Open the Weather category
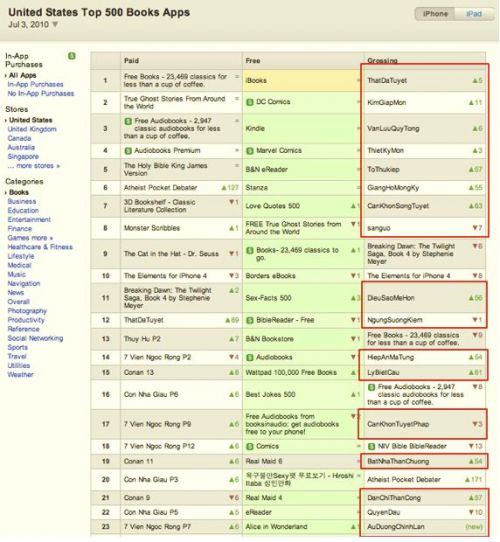Screen dimensions: 500x542 pyautogui.click(x=20, y=375)
